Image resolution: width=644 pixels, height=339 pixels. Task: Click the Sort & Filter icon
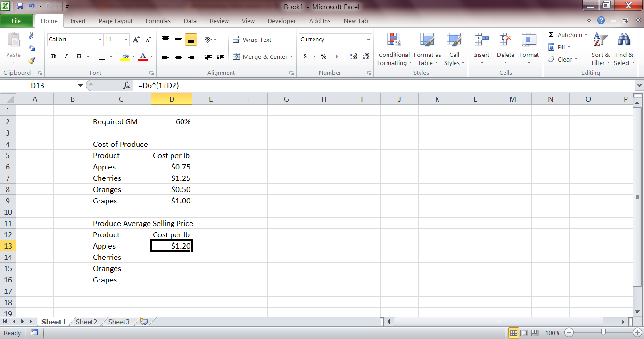pos(600,40)
